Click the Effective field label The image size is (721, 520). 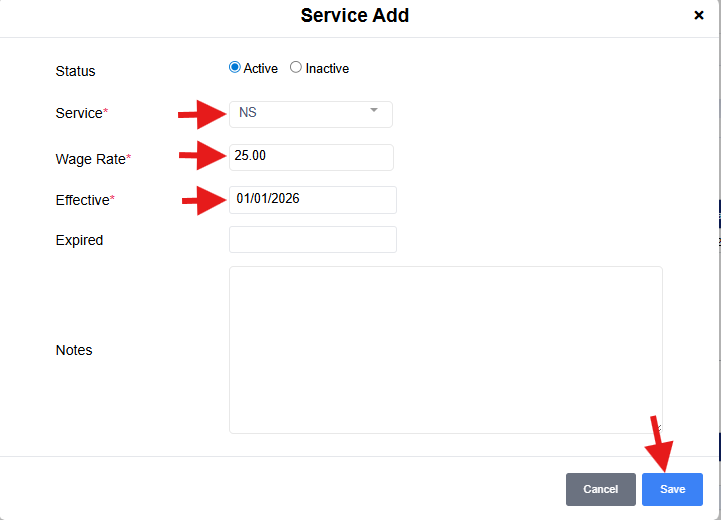pos(82,200)
